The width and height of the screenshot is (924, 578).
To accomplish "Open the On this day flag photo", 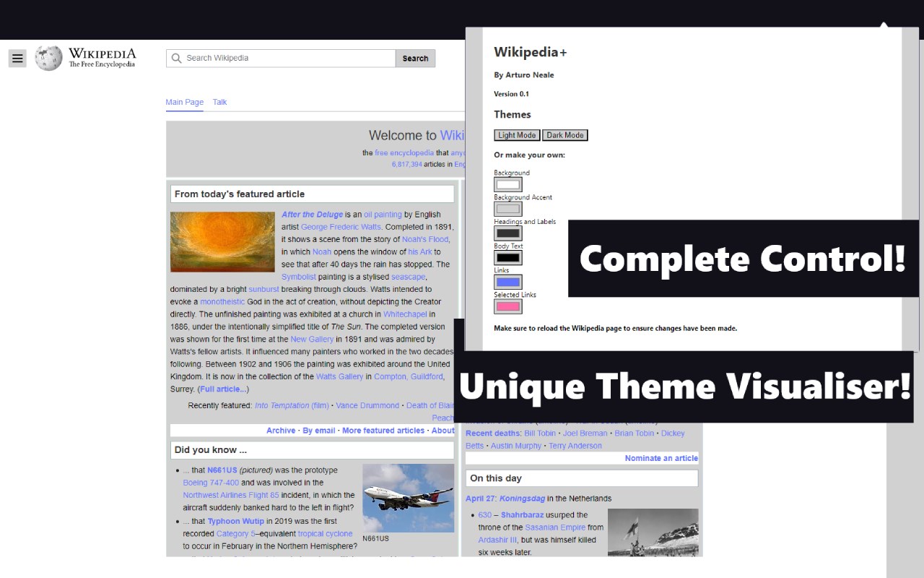I will tap(653, 532).
